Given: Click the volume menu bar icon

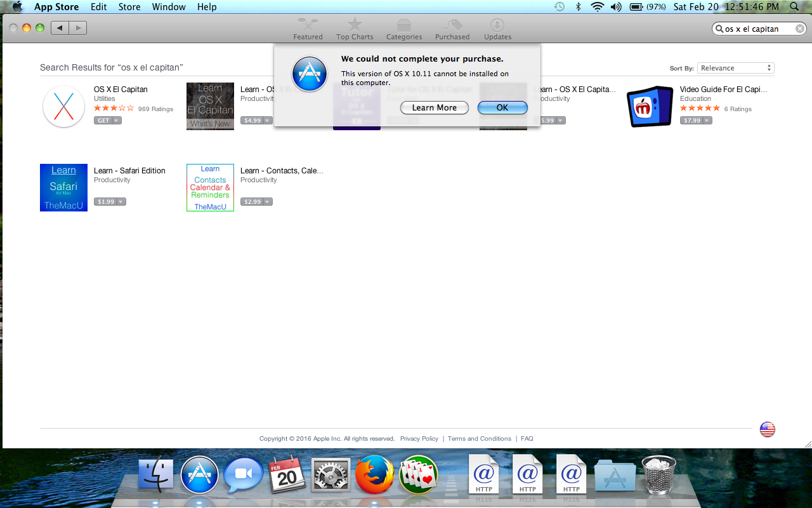Looking at the screenshot, I should (616, 7).
